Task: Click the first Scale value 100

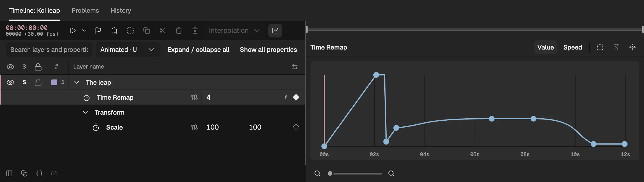Action: 213,127
